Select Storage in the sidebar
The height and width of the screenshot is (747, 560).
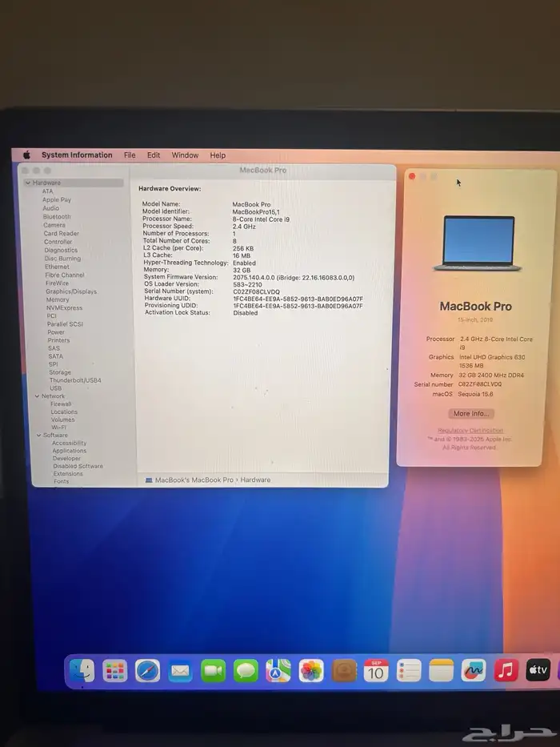tap(60, 372)
